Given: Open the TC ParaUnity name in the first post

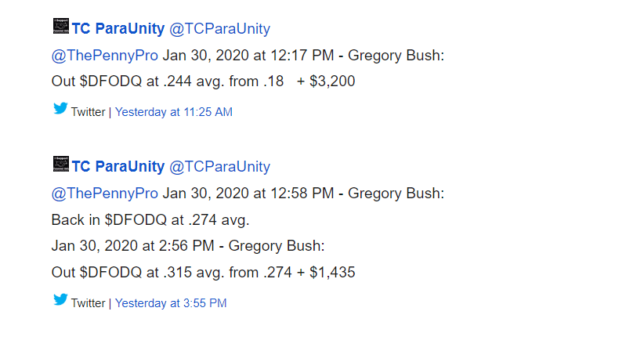Looking at the screenshot, I should (118, 29).
